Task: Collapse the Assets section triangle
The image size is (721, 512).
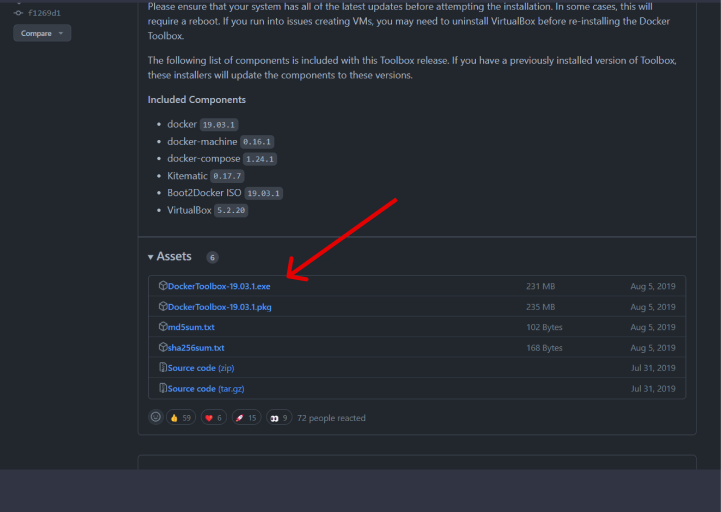Action: (150, 257)
